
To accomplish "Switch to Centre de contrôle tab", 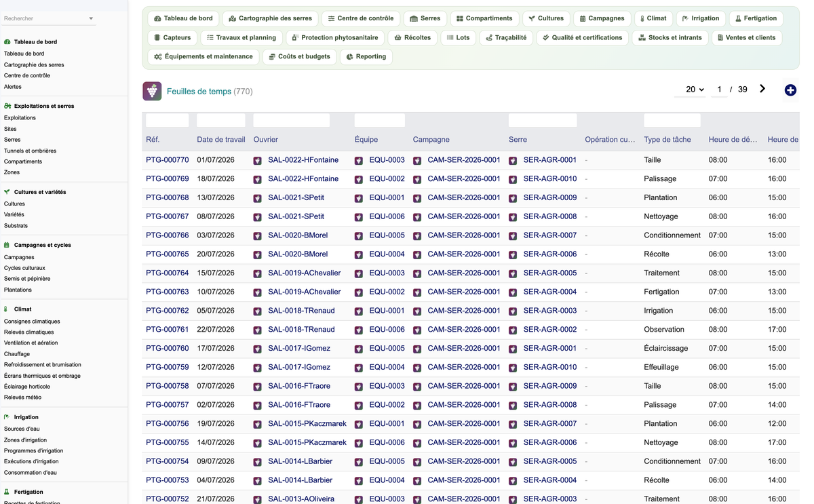I will tap(360, 18).
